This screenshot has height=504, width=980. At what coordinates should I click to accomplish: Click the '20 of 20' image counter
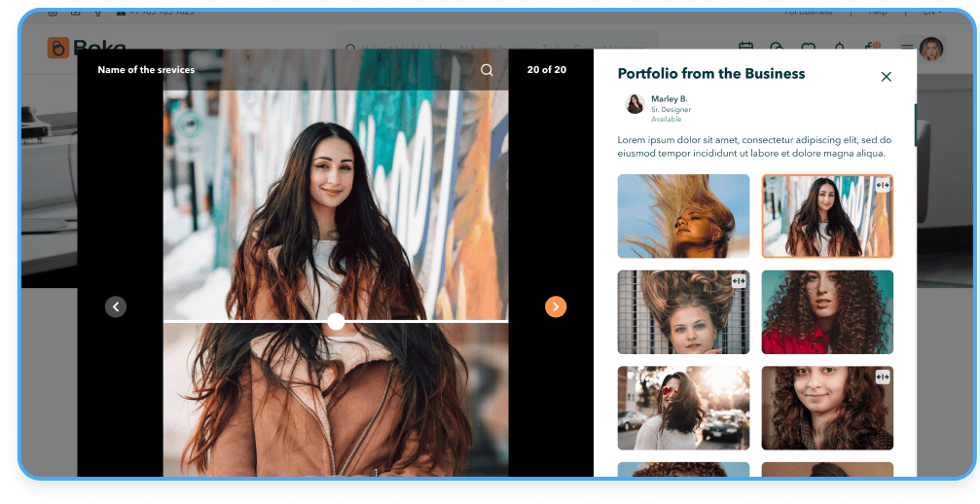pyautogui.click(x=547, y=70)
